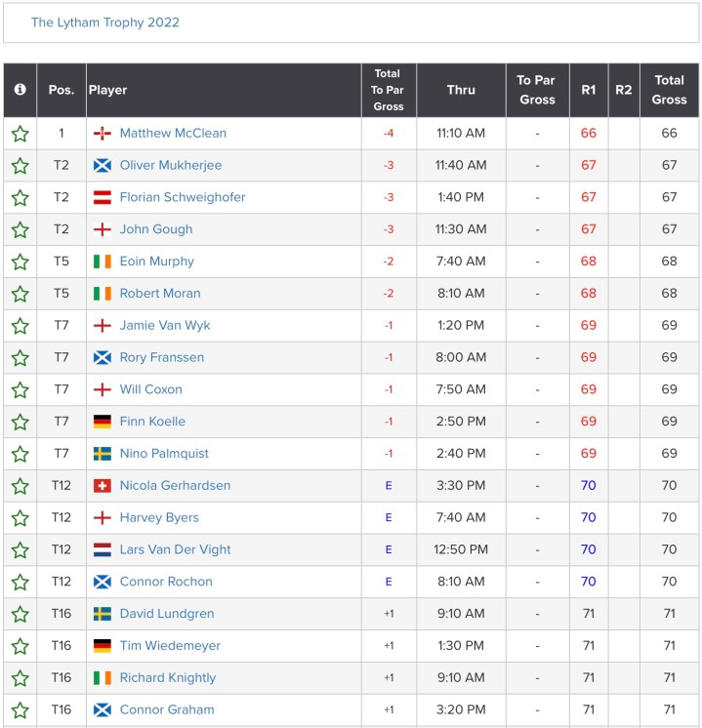The image size is (702, 728).
Task: Open The Lytham Trophy 2022 link
Action: click(x=105, y=22)
